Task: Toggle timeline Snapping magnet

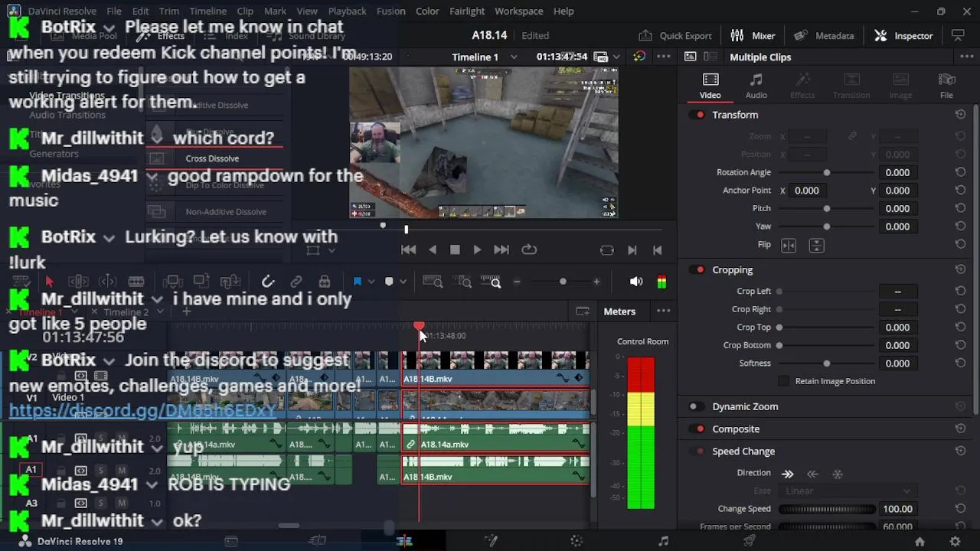Action: [268, 282]
